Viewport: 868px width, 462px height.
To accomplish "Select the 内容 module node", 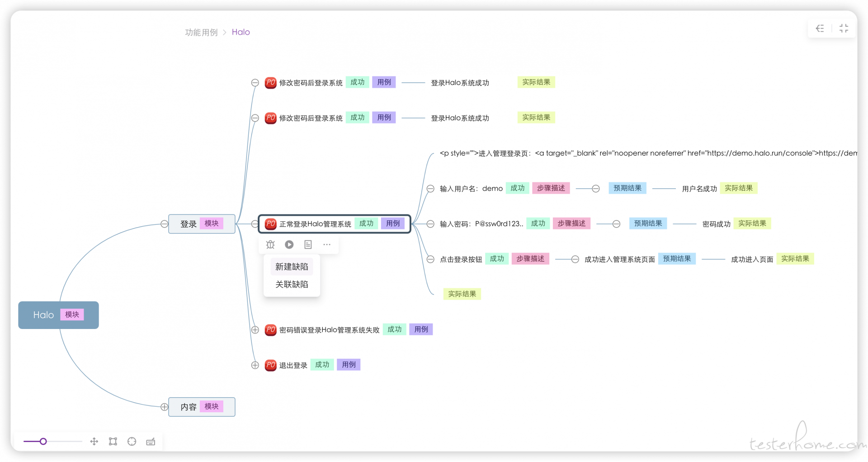I will coord(202,407).
